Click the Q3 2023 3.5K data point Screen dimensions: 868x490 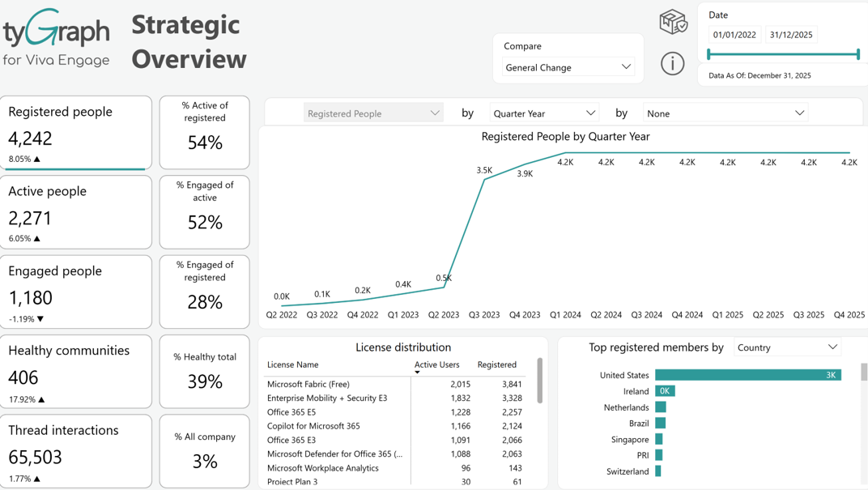[484, 180]
